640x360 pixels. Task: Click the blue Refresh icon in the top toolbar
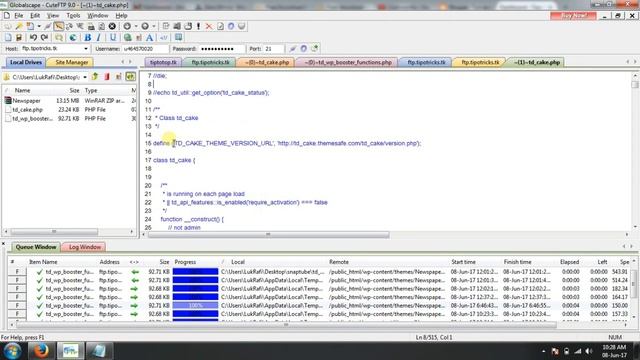click(x=231, y=26)
